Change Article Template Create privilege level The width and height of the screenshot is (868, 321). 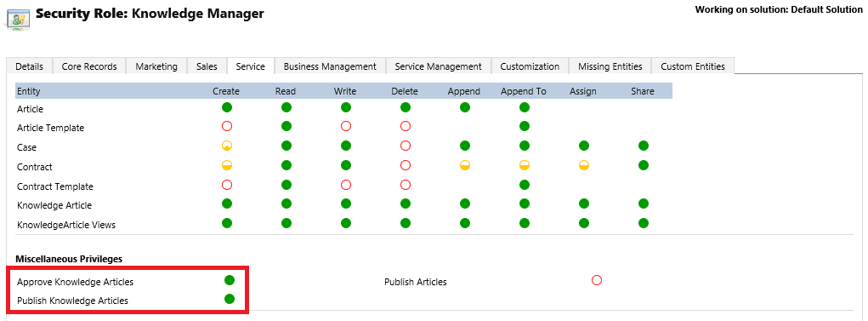[226, 126]
